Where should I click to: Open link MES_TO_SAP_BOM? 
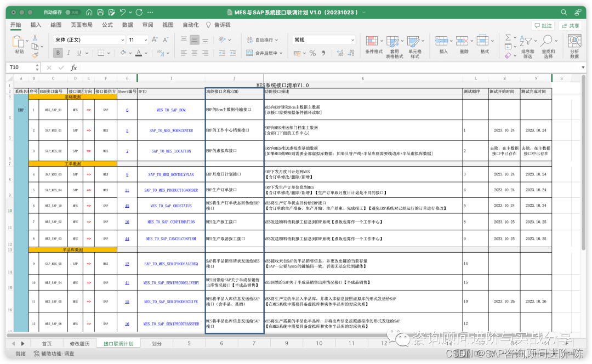(x=171, y=110)
